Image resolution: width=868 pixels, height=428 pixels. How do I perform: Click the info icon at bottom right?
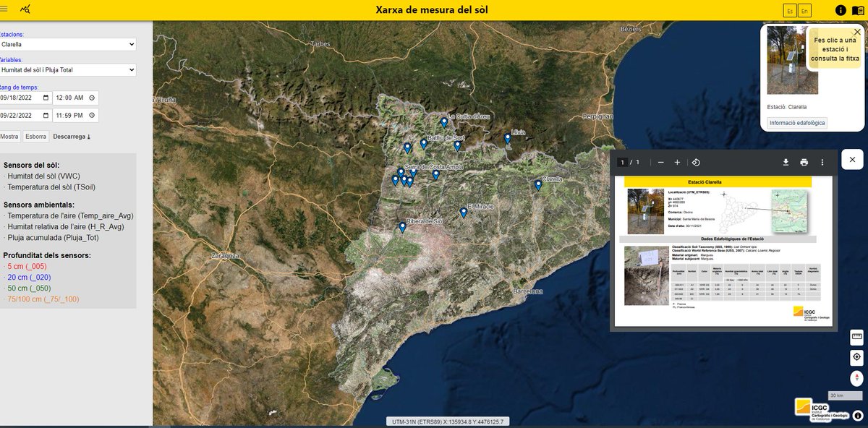857,415
